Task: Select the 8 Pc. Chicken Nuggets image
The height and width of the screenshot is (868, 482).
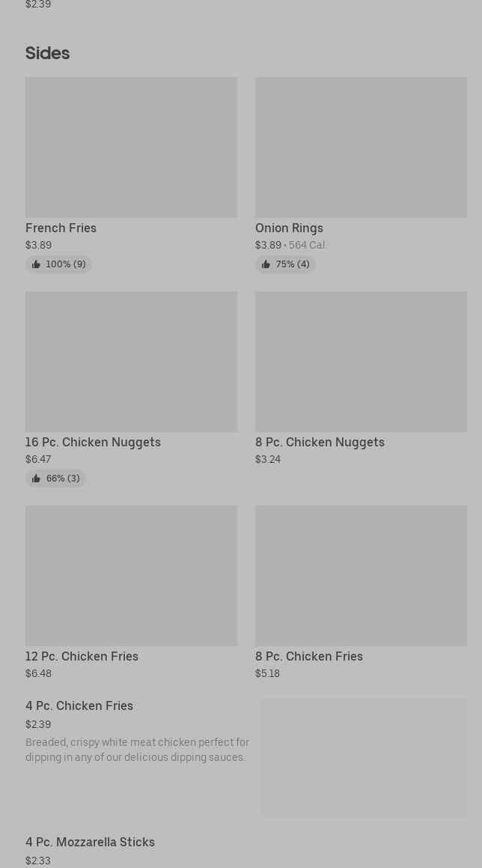Action: click(x=361, y=362)
